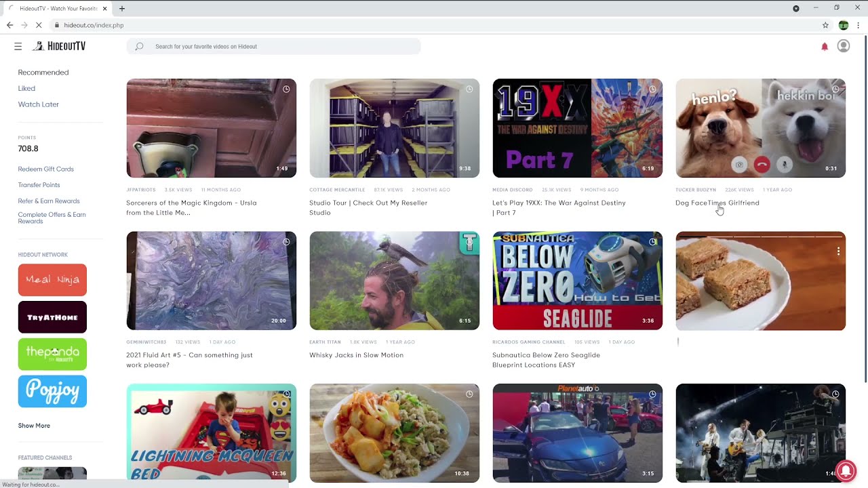Open a new browser tab
The height and width of the screenshot is (488, 868).
[122, 8]
